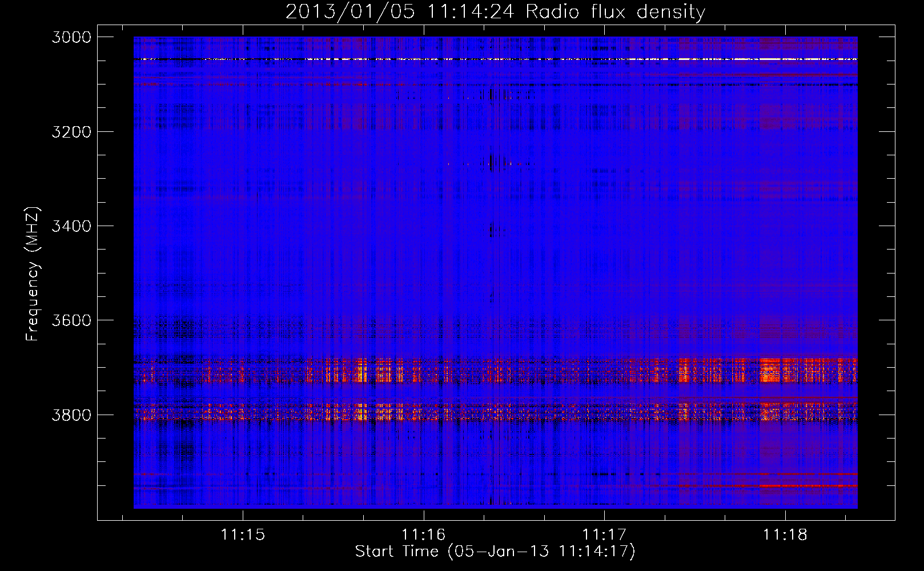The image size is (924, 571).
Task: Click the 11:16 time tick label
Action: pos(423,535)
